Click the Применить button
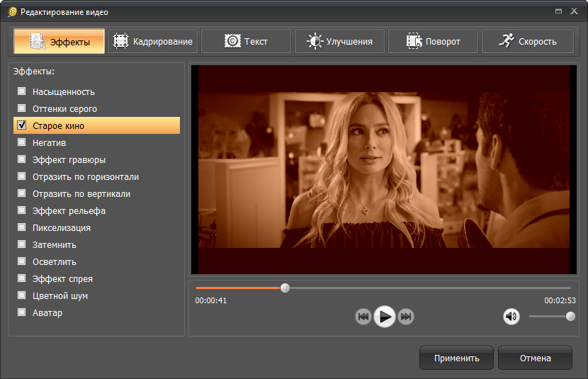 [457, 358]
